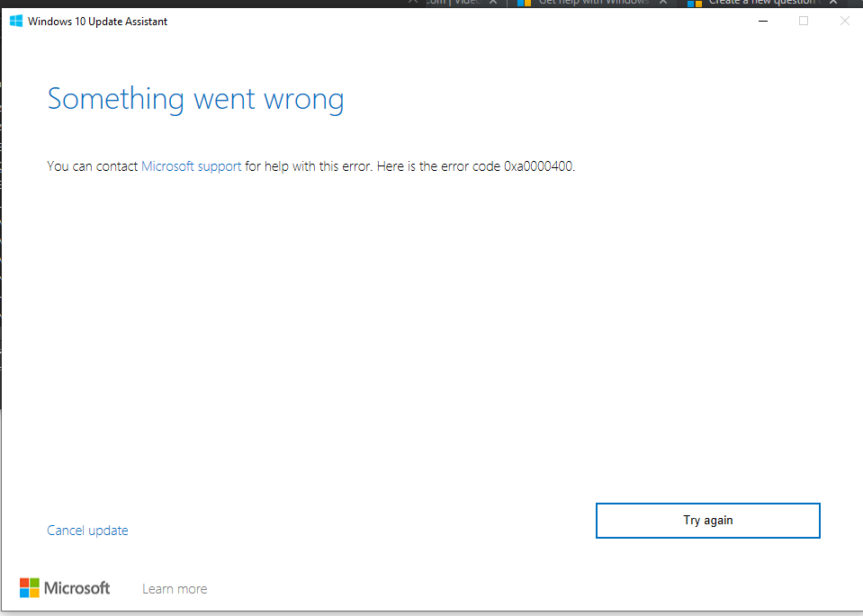Click the Microsoft four-square logo bottom left

[27, 587]
